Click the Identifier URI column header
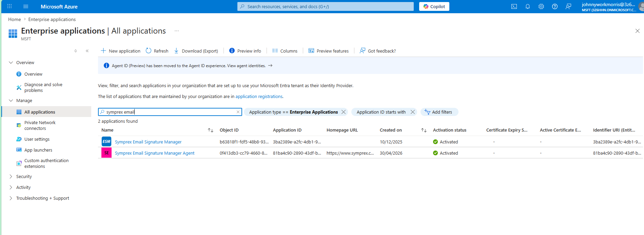The height and width of the screenshot is (235, 644). (x=614, y=130)
